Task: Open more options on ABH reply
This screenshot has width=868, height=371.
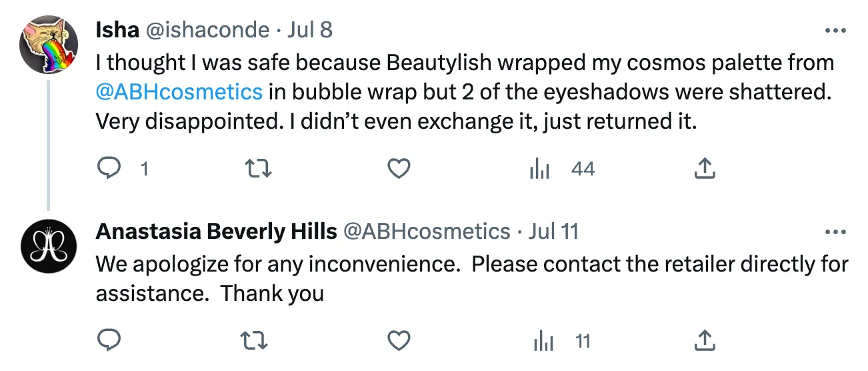Action: click(835, 232)
